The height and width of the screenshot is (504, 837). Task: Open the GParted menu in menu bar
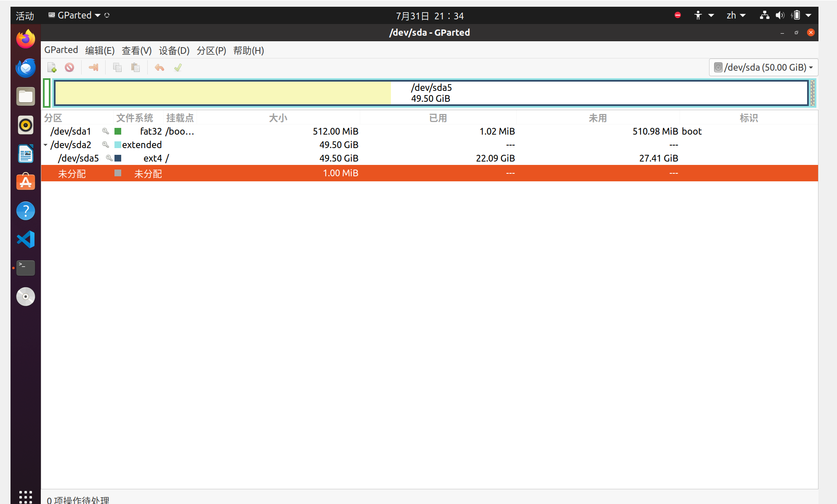[61, 50]
